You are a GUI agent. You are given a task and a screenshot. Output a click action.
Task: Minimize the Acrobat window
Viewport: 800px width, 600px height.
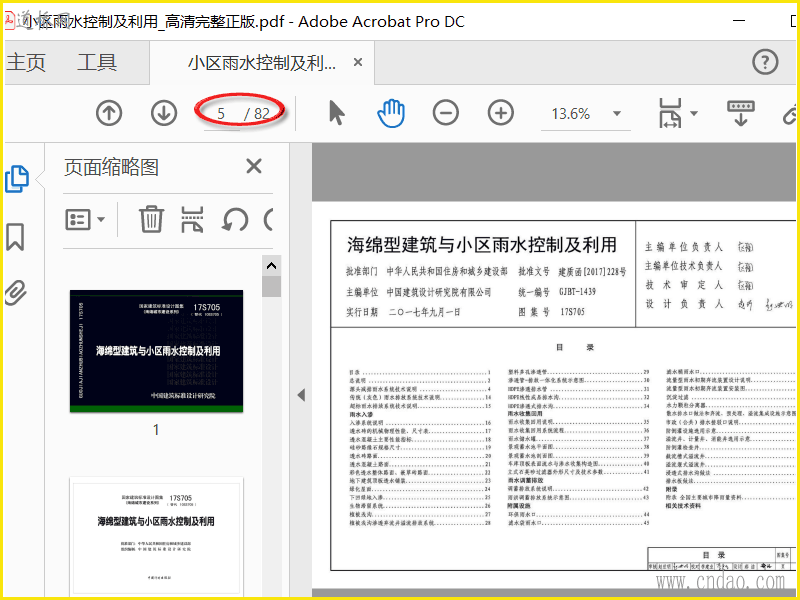tap(739, 21)
